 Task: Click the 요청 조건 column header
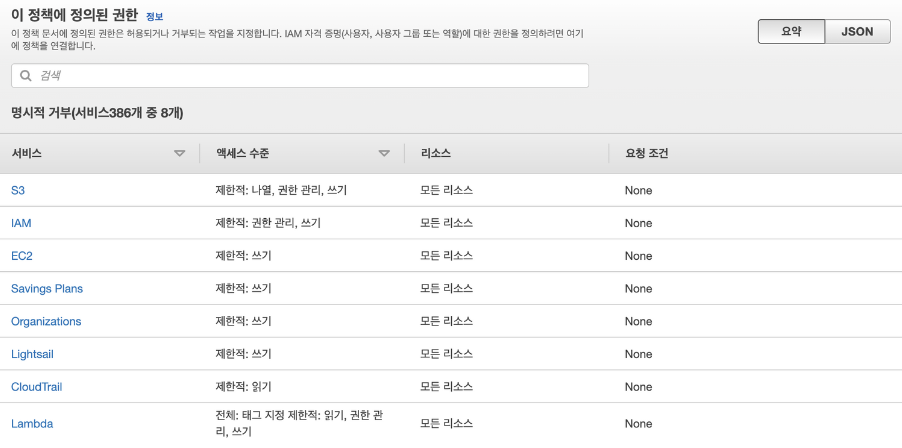click(647, 154)
